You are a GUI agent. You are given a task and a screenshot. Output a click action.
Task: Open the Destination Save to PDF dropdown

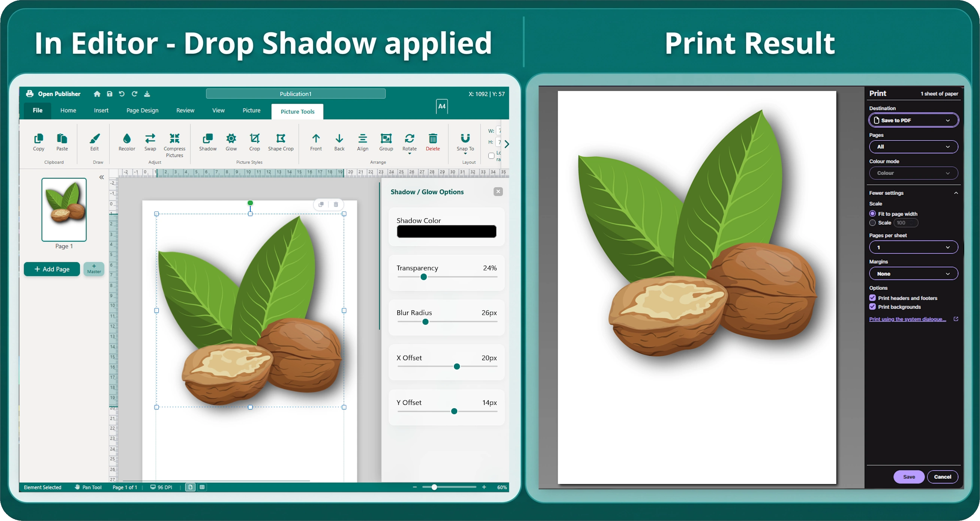[x=914, y=120]
